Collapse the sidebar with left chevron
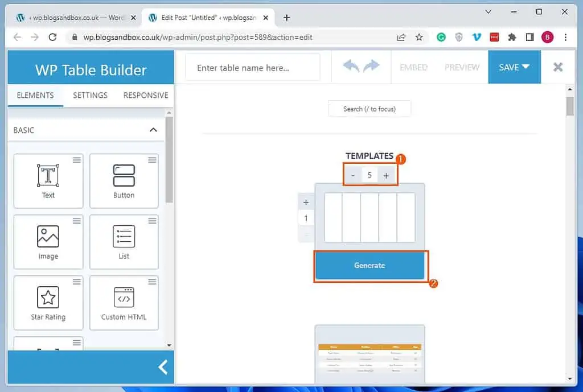583x392 pixels. 163,367
